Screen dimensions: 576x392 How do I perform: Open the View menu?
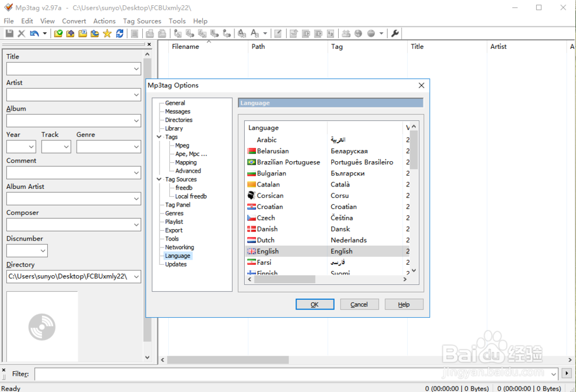click(x=47, y=21)
